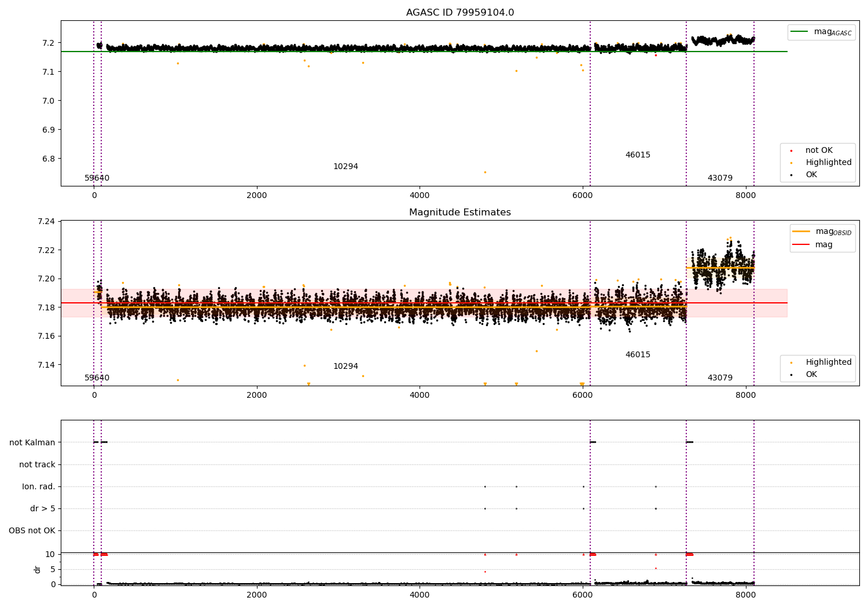The image size is (868, 608).
Task: Click the 'Ion. rad.' axis label
Action: click(39, 487)
